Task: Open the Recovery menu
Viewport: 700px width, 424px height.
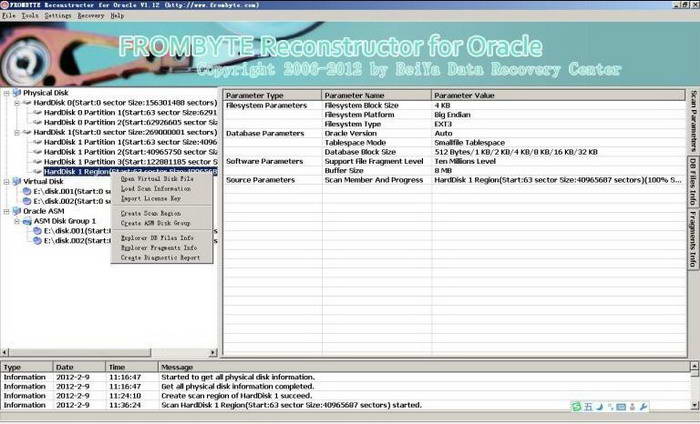Action: [x=91, y=16]
